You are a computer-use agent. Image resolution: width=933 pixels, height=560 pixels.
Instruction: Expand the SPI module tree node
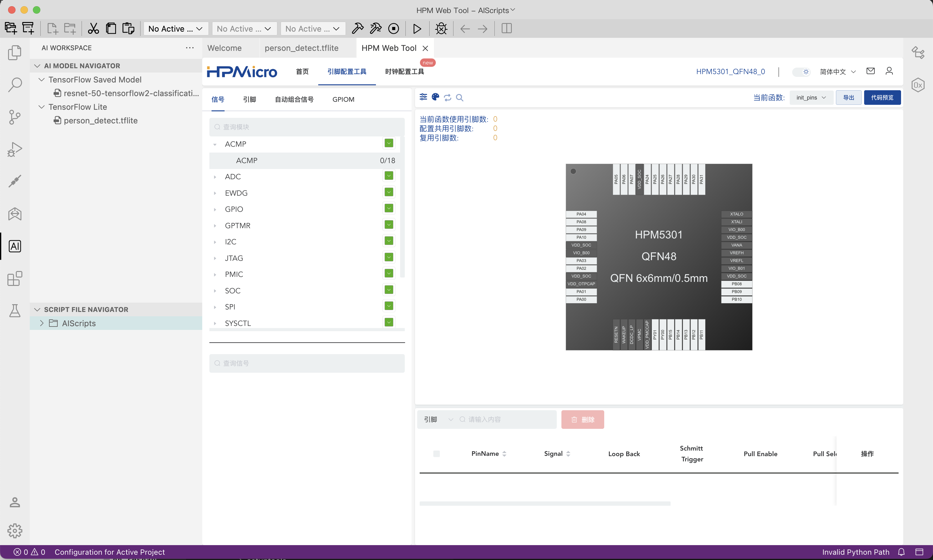[x=215, y=307]
